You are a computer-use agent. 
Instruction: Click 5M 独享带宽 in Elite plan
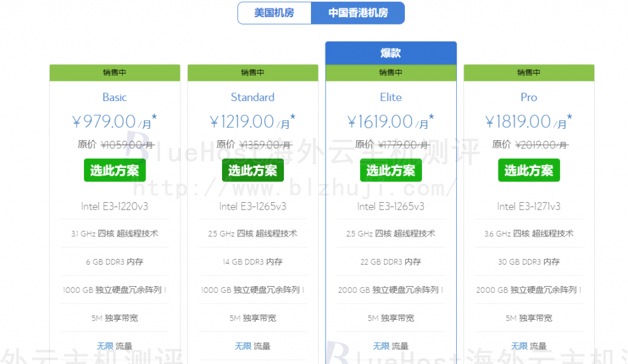(x=391, y=319)
